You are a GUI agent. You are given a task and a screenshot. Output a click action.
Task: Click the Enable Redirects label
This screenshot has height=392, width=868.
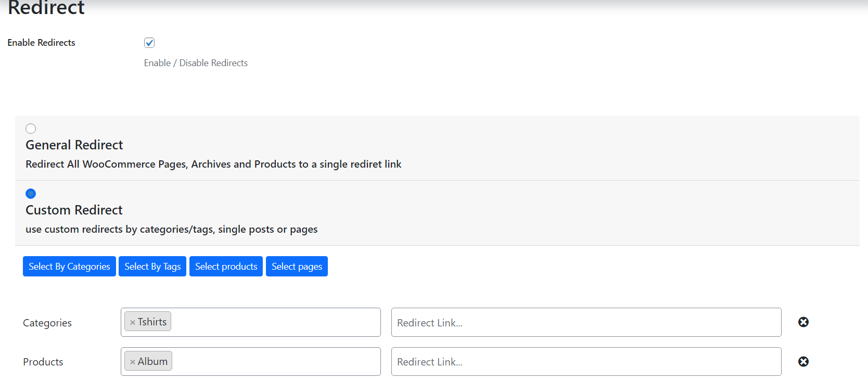pyautogui.click(x=41, y=43)
